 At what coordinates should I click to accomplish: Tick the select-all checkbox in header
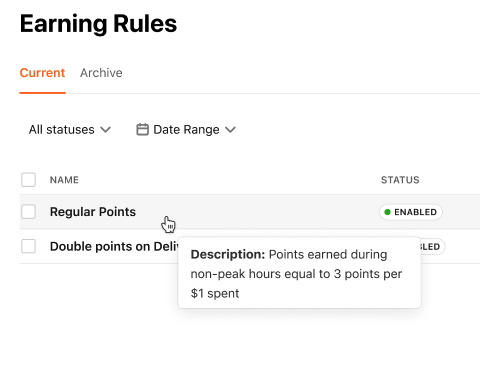point(28,180)
